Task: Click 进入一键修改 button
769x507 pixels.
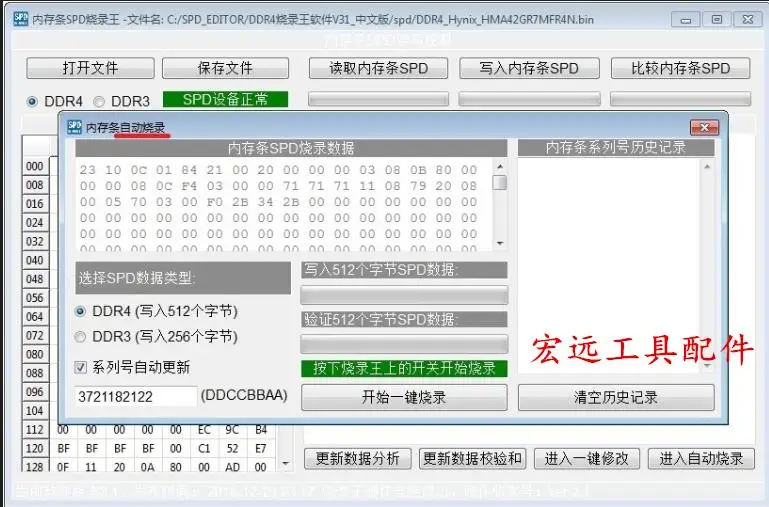Action: click(x=587, y=459)
